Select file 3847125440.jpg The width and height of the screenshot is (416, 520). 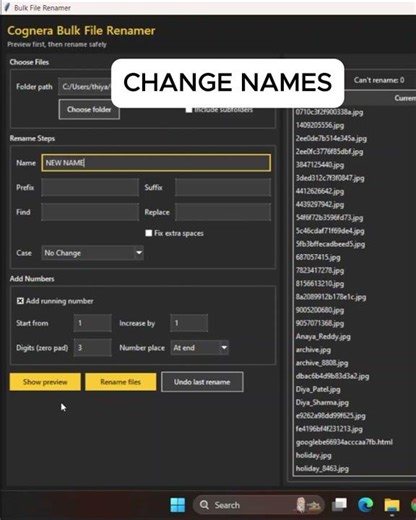(x=320, y=165)
